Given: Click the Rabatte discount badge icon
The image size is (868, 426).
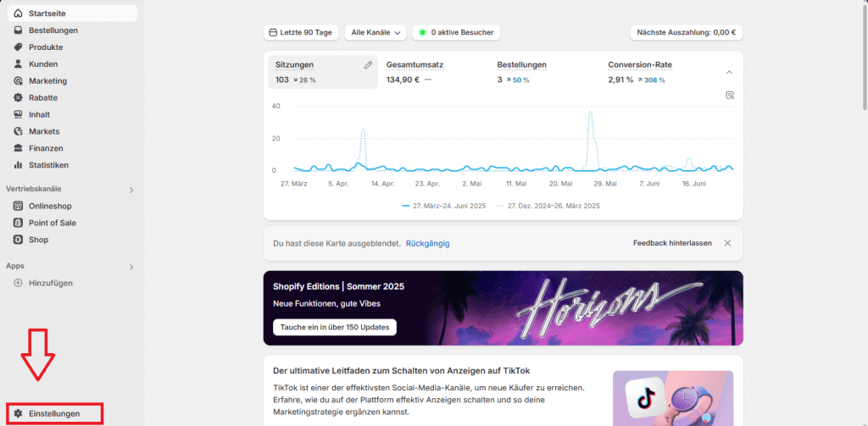Looking at the screenshot, I should (x=19, y=98).
